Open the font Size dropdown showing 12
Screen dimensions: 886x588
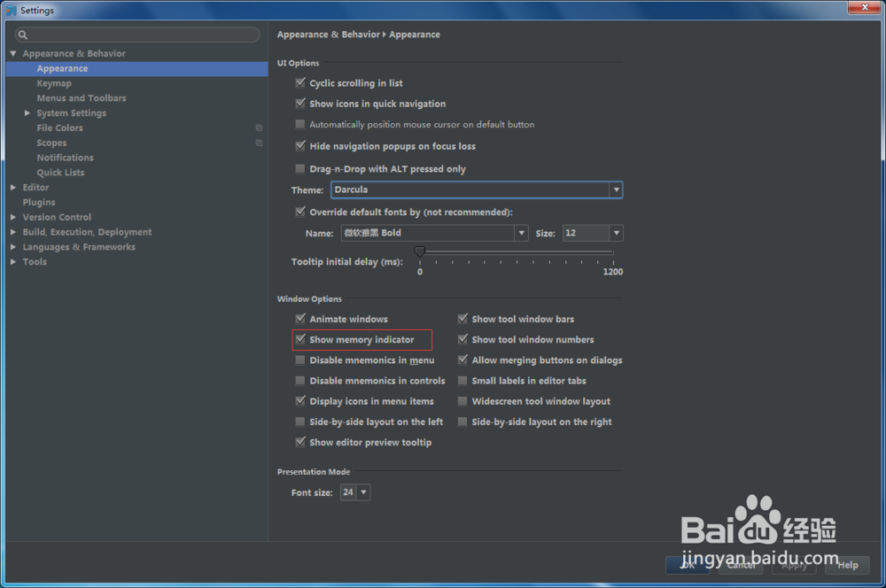[x=593, y=233]
